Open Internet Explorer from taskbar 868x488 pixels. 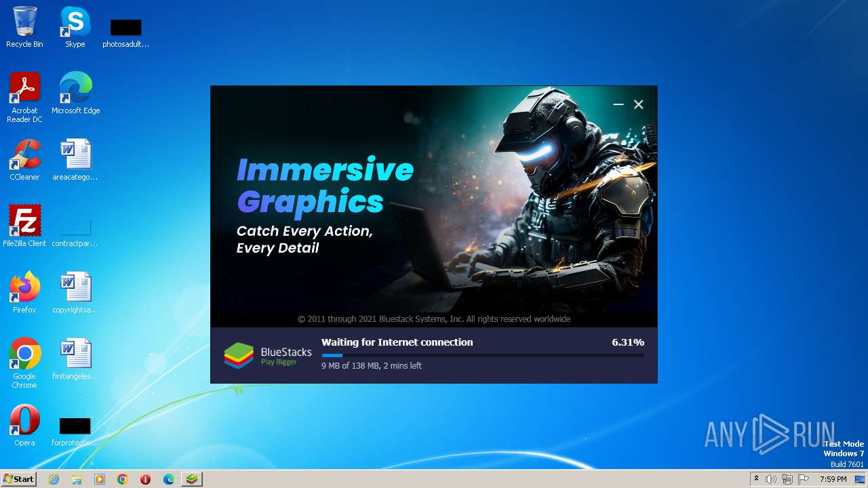point(54,479)
